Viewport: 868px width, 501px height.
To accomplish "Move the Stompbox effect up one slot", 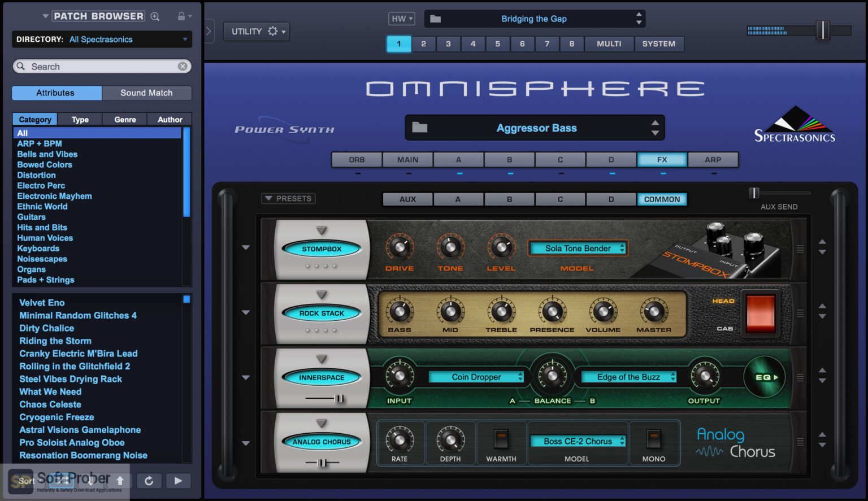I will click(822, 242).
